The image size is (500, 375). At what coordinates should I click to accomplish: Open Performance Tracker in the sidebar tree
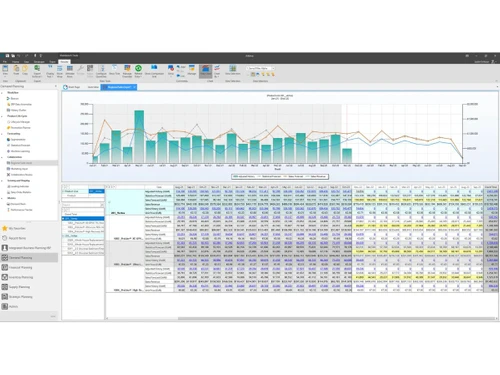[x=20, y=210]
